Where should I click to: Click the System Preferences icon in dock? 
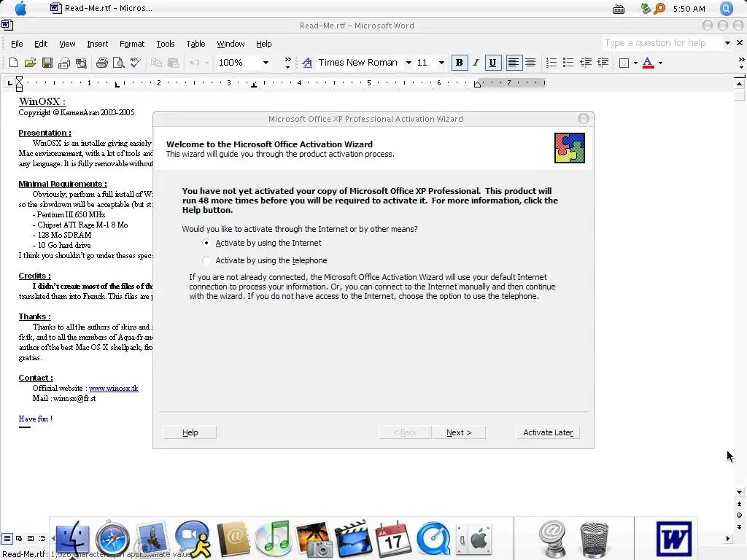(x=473, y=539)
